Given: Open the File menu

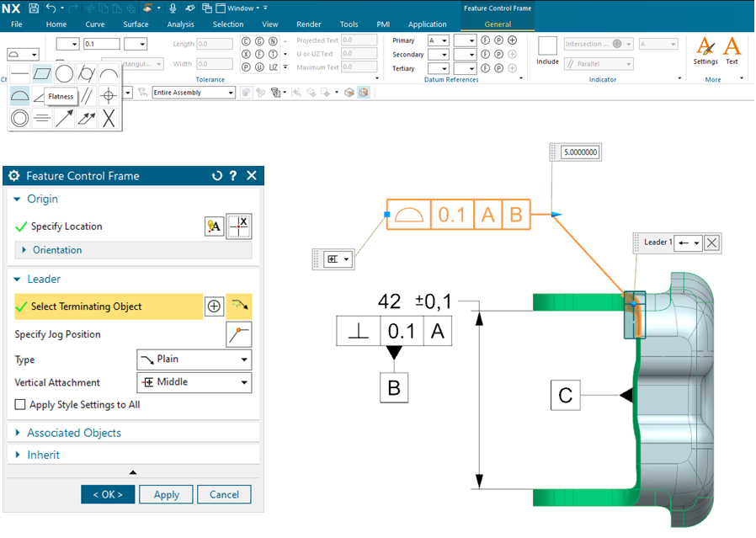Looking at the screenshot, I should point(16,24).
